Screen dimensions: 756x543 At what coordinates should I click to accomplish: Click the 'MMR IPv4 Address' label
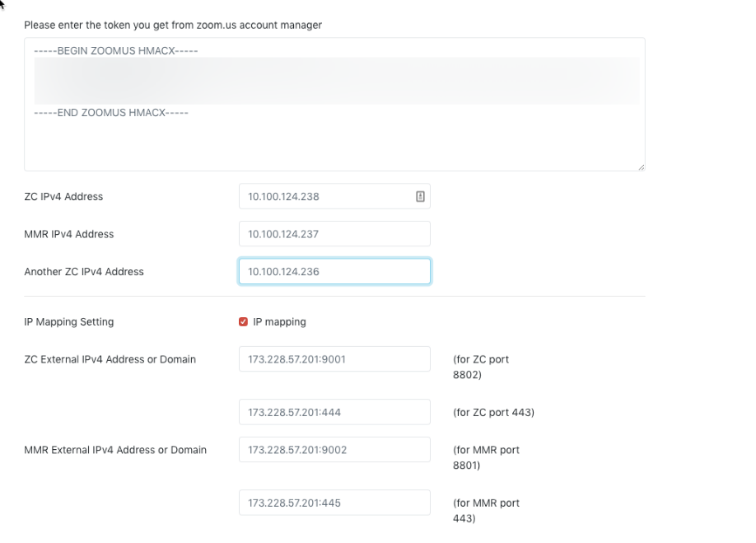[x=69, y=234]
